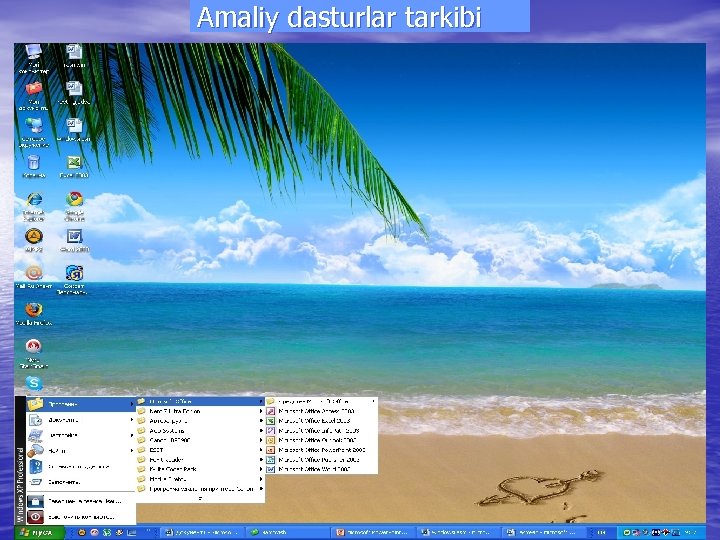Open Microsoft Office Outlook 2003
Image resolution: width=720 pixels, height=540 pixels.
point(321,440)
